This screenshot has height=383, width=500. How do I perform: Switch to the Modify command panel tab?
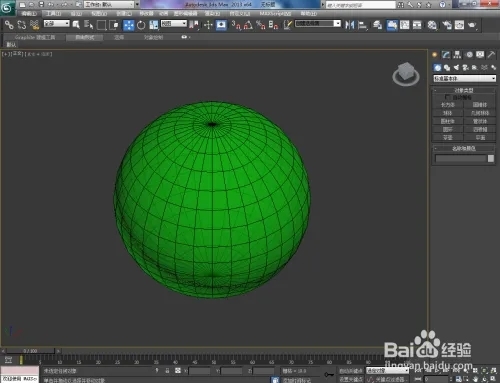[x=446, y=55]
